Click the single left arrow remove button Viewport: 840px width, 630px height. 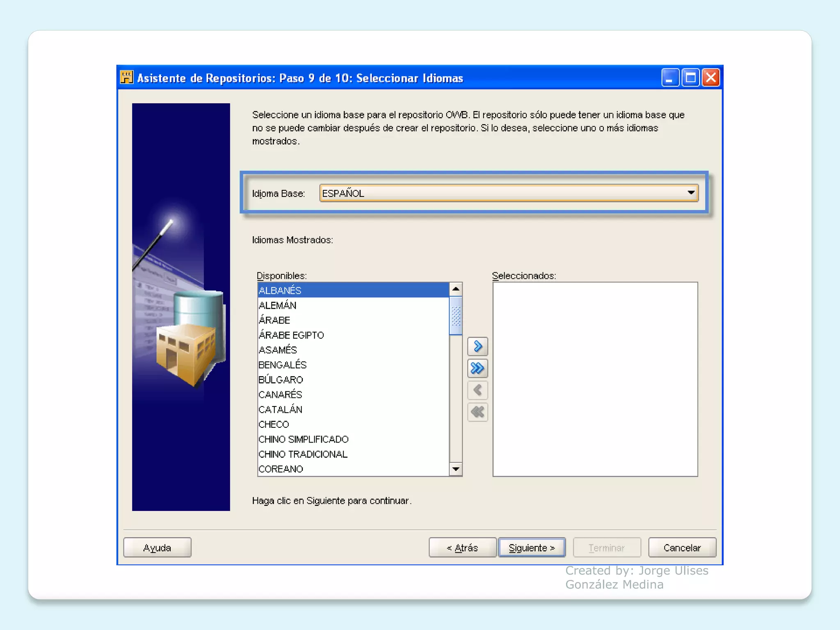coord(477,390)
